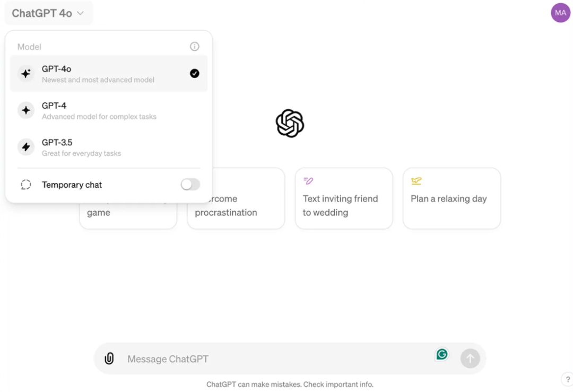Image resolution: width=573 pixels, height=392 pixels.
Task: Click the GPT-3.5 lightning bolt icon
Action: click(26, 147)
